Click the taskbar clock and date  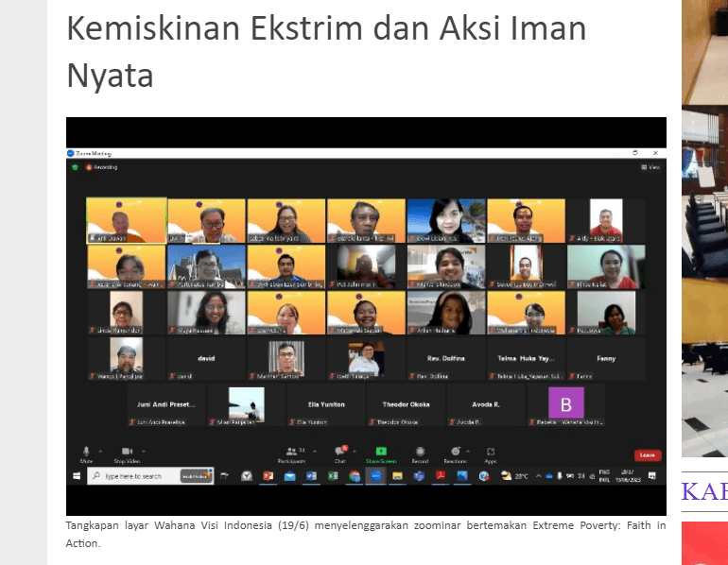point(627,476)
